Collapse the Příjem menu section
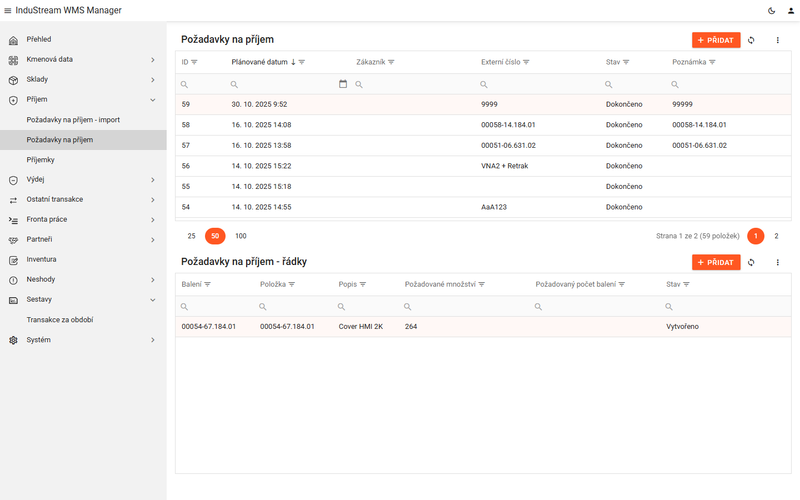Viewport: 800px width, 500px height. 83,99
